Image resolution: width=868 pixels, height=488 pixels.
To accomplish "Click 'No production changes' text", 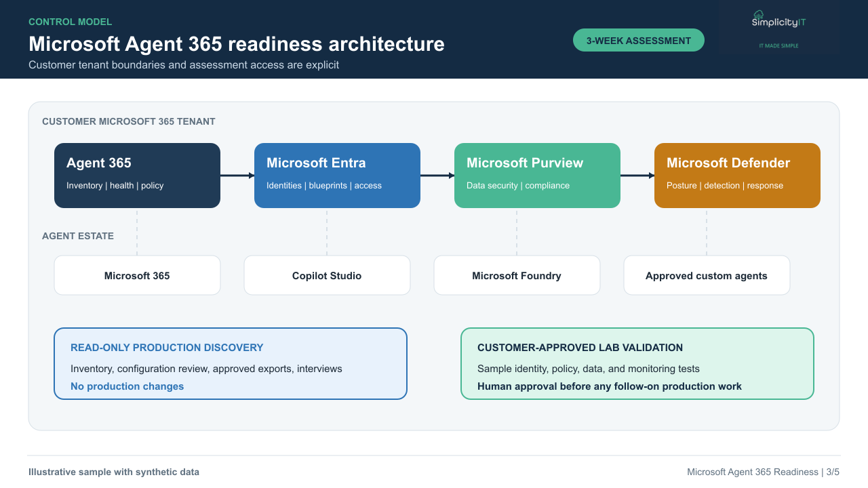I will [127, 386].
